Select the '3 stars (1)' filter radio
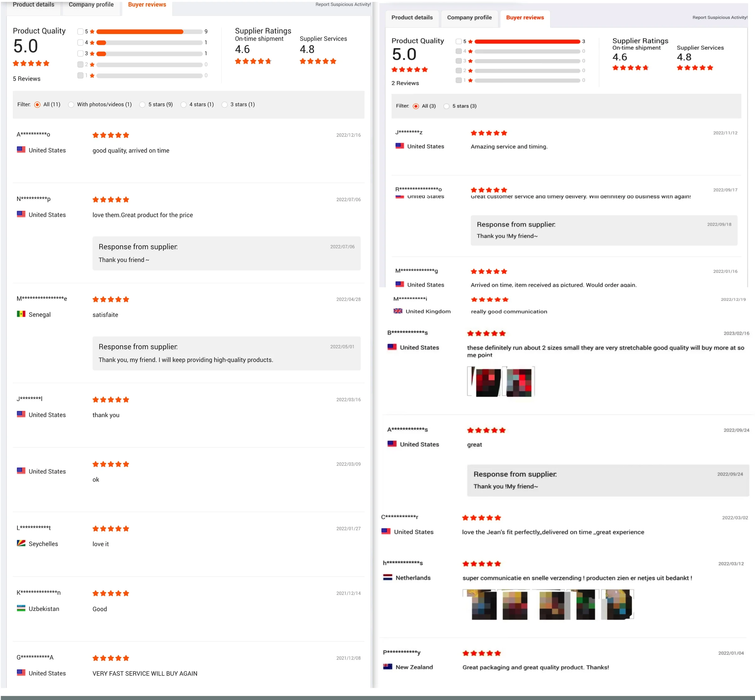 pyautogui.click(x=225, y=105)
